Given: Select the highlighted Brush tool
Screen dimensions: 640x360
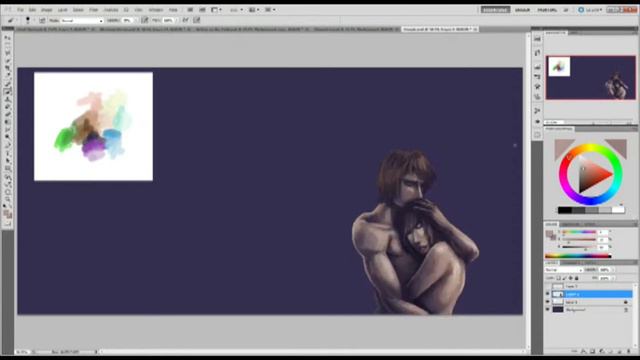Looking at the screenshot, I should [x=8, y=91].
